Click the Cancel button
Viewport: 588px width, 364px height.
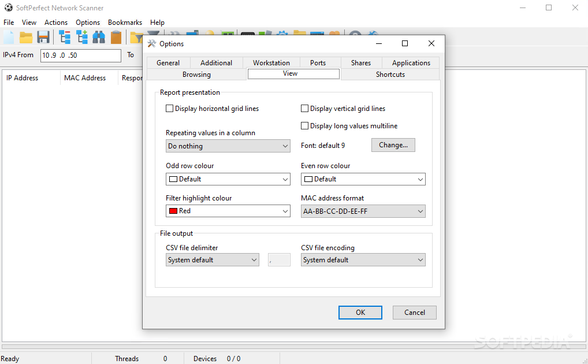[x=414, y=312]
